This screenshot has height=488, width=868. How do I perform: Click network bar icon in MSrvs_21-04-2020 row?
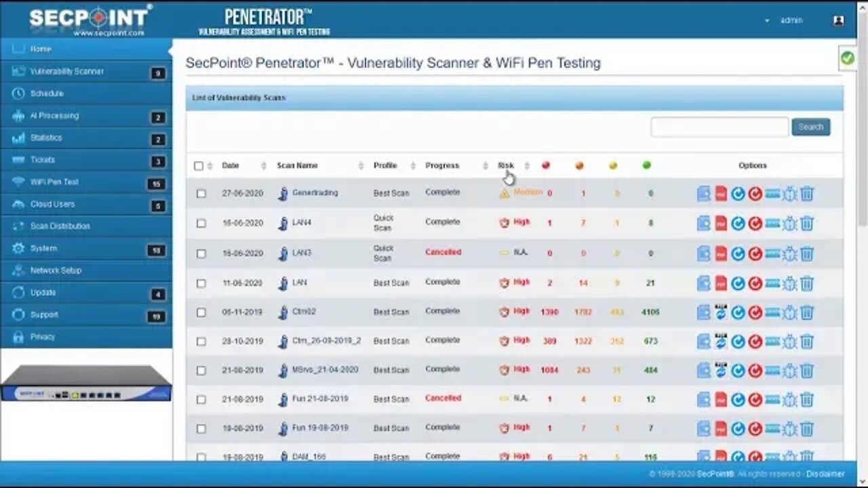pyautogui.click(x=772, y=371)
